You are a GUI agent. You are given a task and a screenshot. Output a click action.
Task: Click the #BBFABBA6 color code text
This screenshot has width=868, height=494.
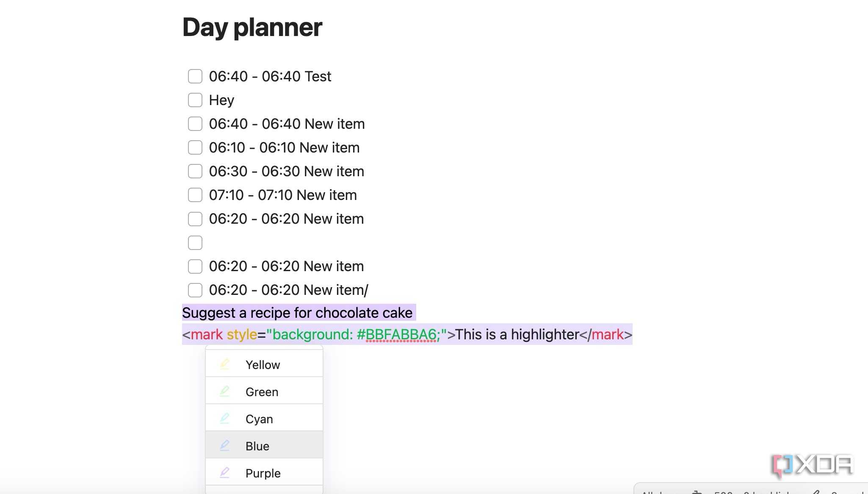pos(396,335)
